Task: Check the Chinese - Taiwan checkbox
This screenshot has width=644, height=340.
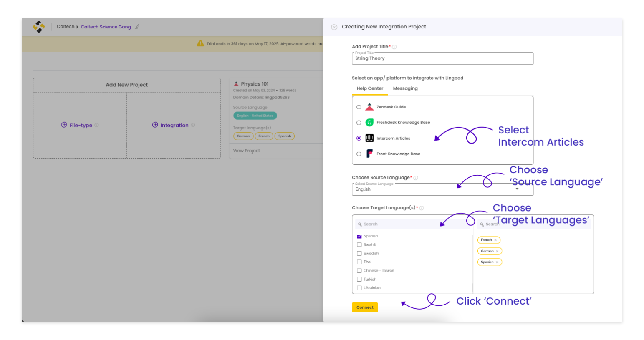Action: click(x=359, y=271)
